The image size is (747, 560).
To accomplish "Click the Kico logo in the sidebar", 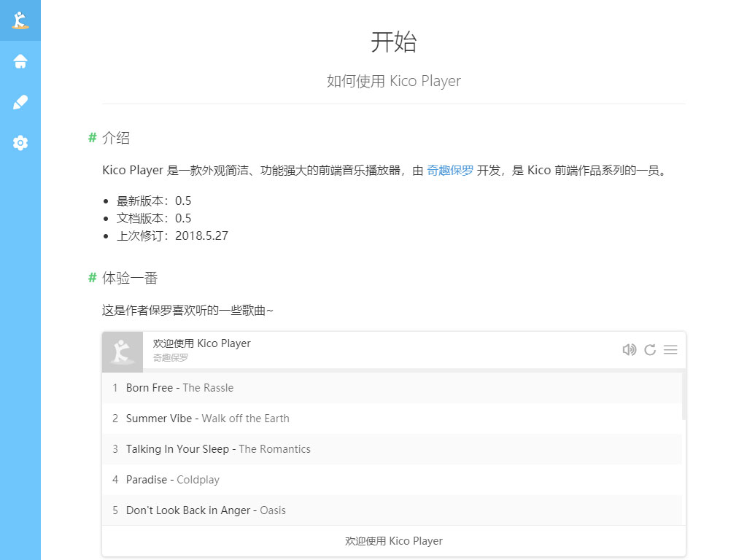I will pyautogui.click(x=20, y=20).
